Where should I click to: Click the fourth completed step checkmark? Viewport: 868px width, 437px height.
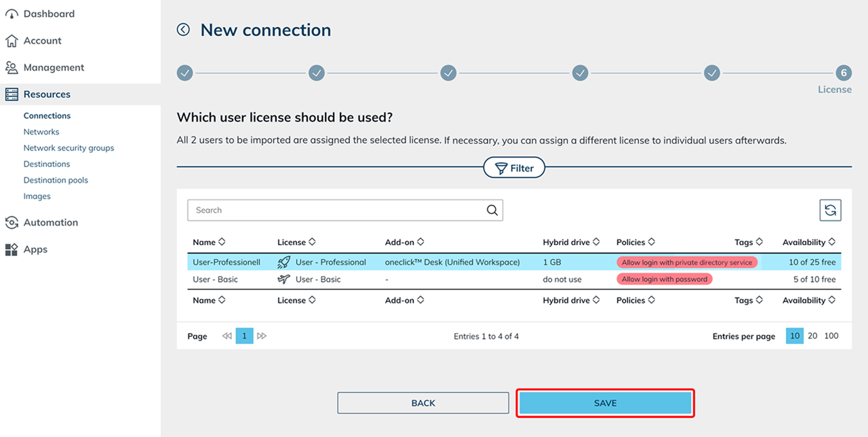pyautogui.click(x=580, y=73)
